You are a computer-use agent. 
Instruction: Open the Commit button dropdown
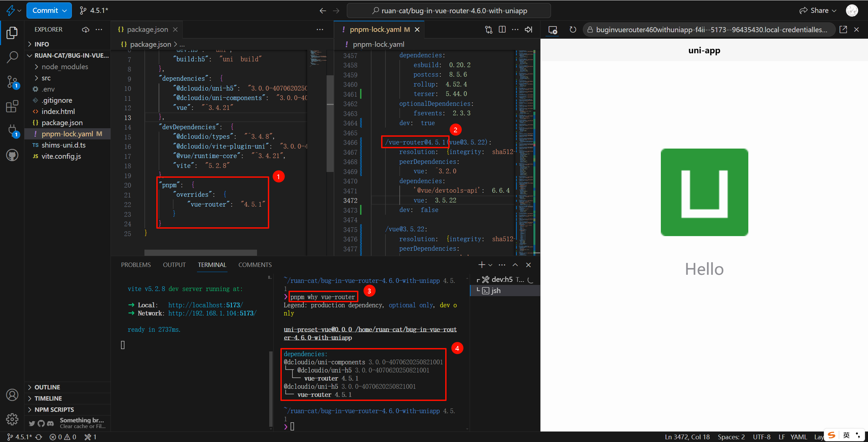65,11
